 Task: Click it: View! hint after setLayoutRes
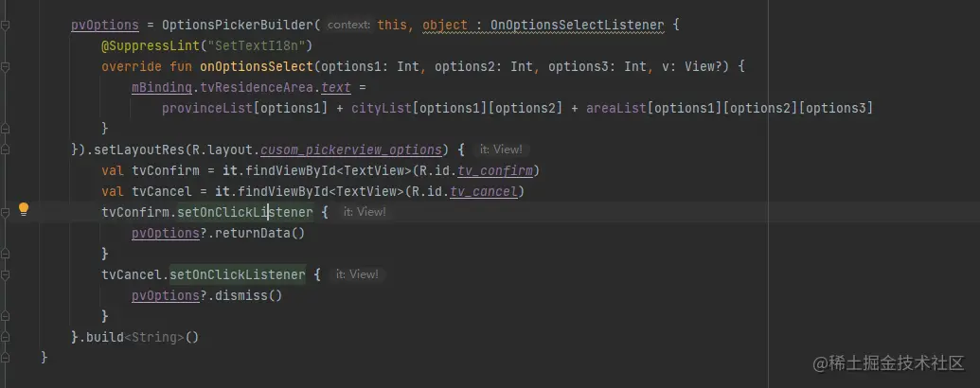point(501,150)
